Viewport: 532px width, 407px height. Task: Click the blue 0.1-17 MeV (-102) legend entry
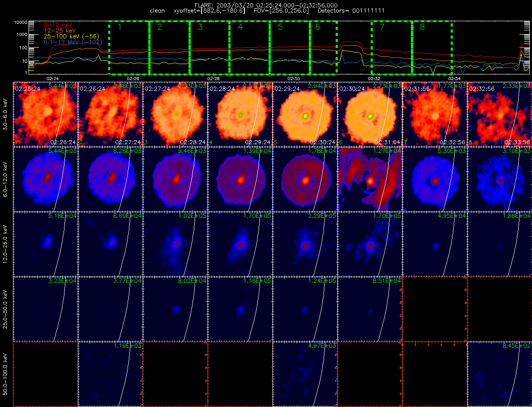[73, 42]
